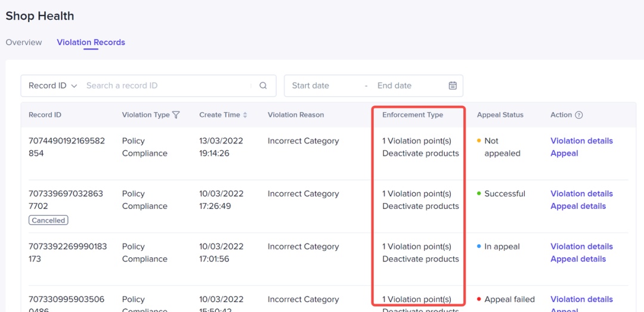Click Appeal for the Not appealed record

tap(564, 154)
